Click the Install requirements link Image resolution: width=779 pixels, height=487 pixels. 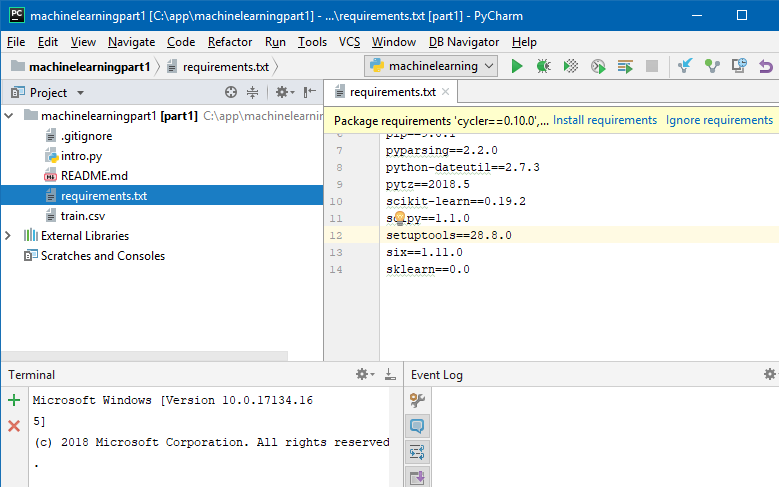(x=605, y=120)
